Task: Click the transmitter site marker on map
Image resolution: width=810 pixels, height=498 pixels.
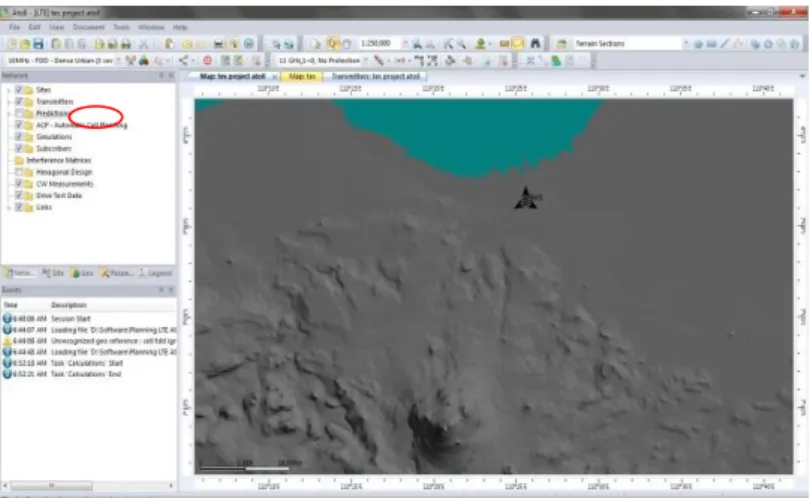Action: (x=526, y=199)
